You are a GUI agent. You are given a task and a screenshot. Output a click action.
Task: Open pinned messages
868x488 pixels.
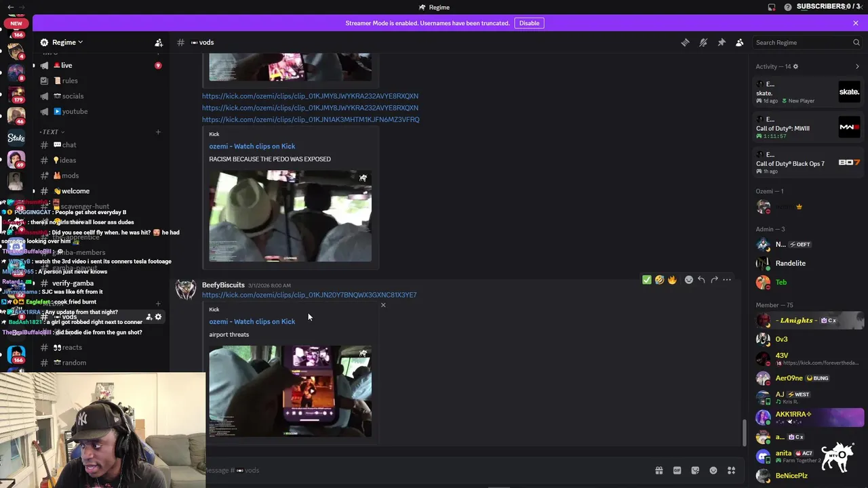[x=722, y=43]
